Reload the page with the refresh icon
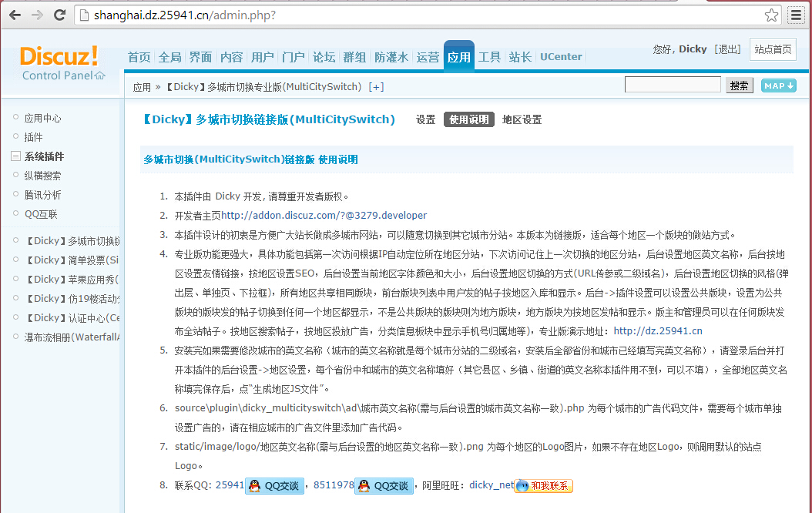Screen dimensions: 812x513 click(x=59, y=15)
